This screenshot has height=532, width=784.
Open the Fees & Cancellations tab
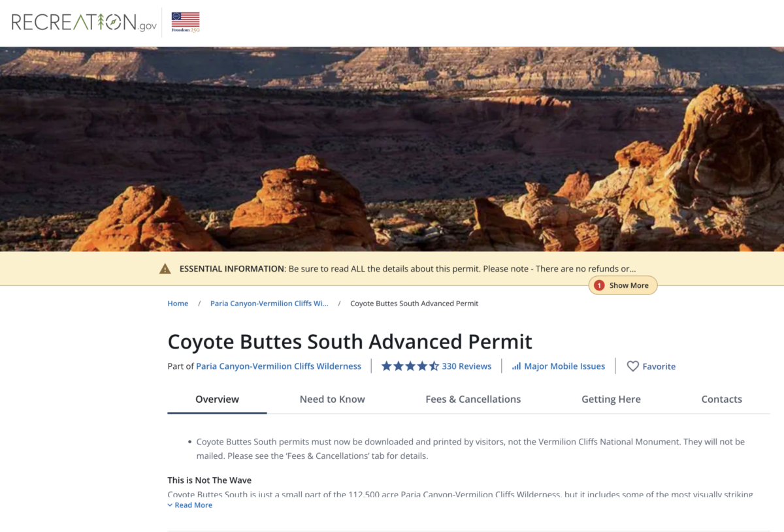[x=473, y=399]
